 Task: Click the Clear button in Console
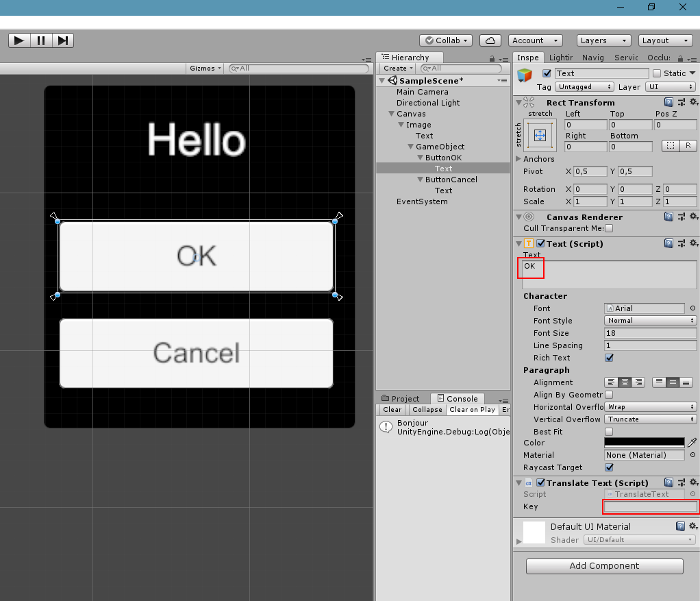click(x=392, y=410)
